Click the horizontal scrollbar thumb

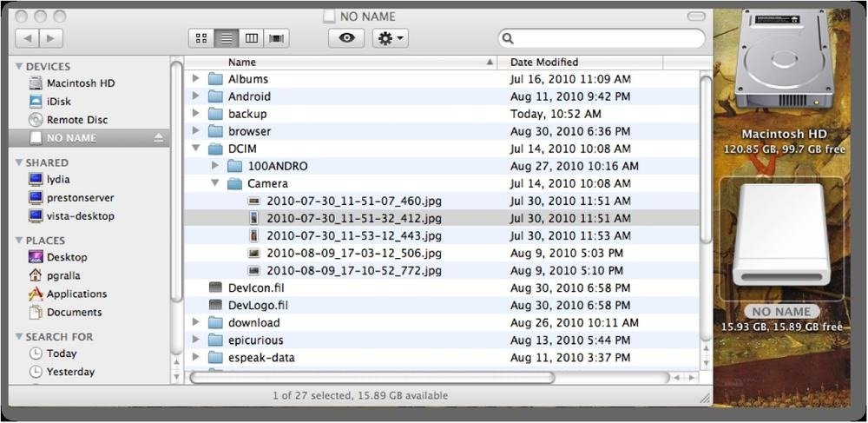pos(372,378)
